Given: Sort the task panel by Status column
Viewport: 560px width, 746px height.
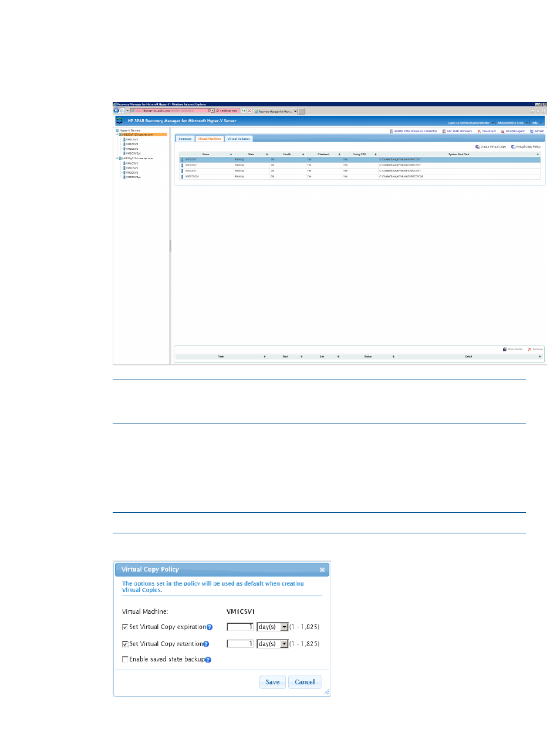Looking at the screenshot, I should 369,357.
